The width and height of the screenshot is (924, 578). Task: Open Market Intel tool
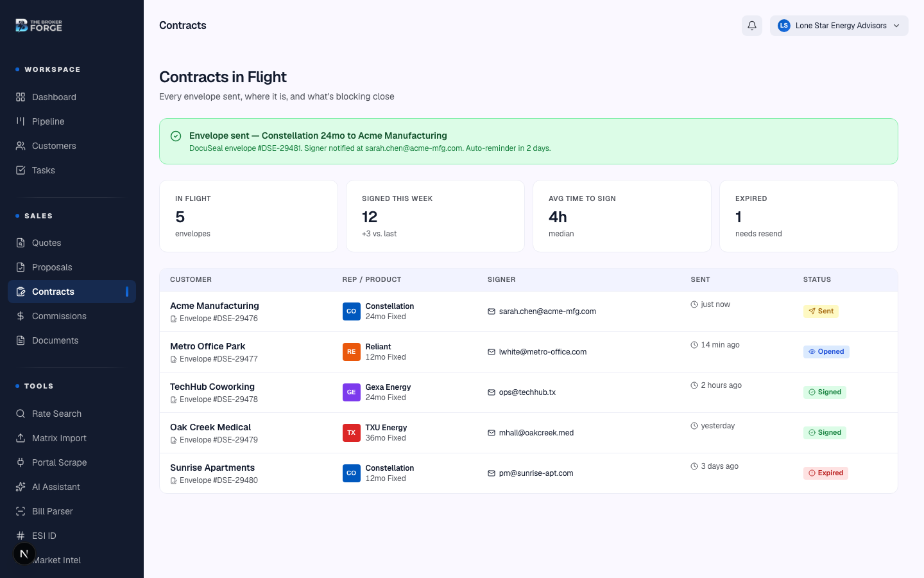point(72,560)
